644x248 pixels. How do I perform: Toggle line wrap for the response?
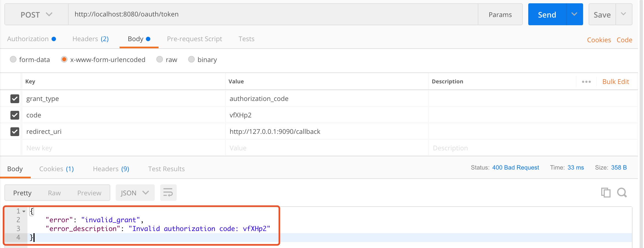(168, 193)
